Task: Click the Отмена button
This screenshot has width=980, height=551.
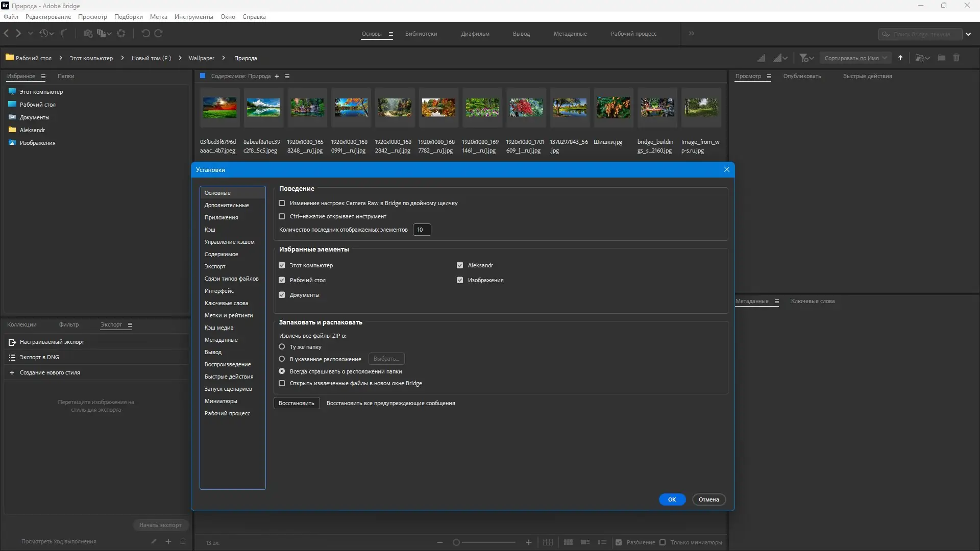Action: pyautogui.click(x=708, y=499)
